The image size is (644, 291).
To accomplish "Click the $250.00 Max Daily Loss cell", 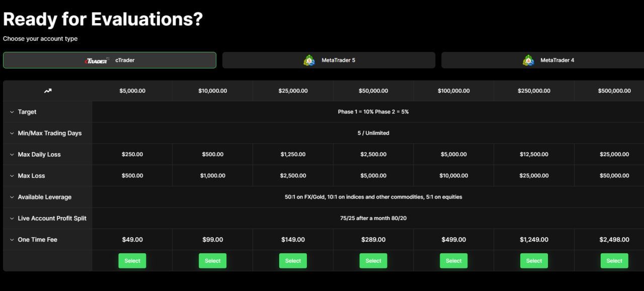I will click(x=132, y=155).
